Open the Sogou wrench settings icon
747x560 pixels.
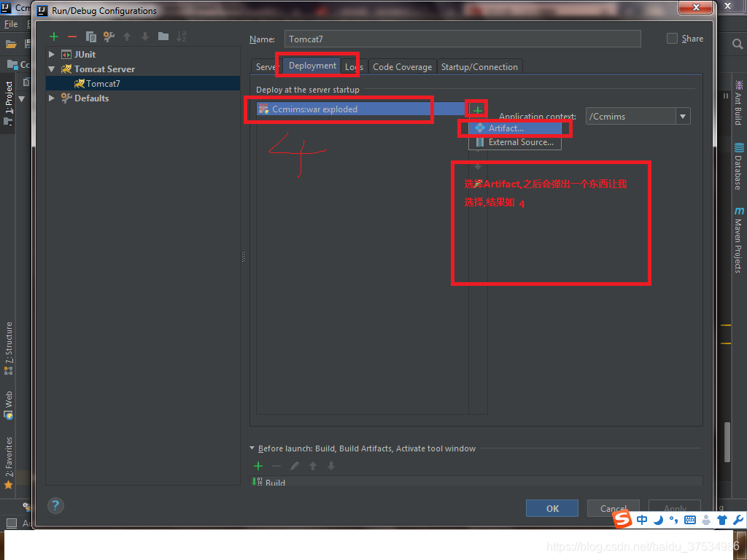click(738, 520)
